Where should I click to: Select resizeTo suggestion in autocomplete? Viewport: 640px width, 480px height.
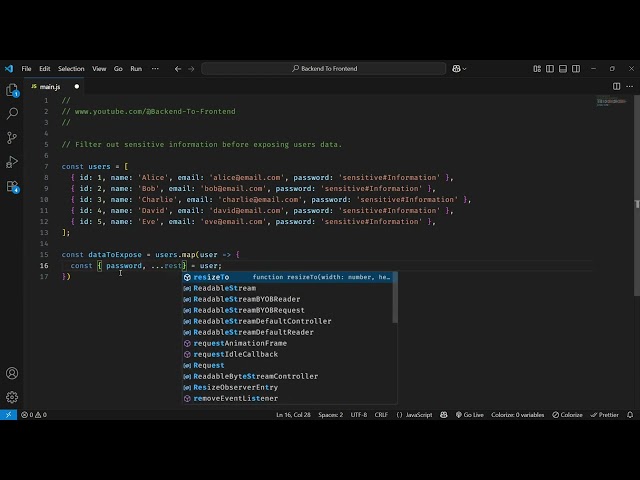pos(287,277)
